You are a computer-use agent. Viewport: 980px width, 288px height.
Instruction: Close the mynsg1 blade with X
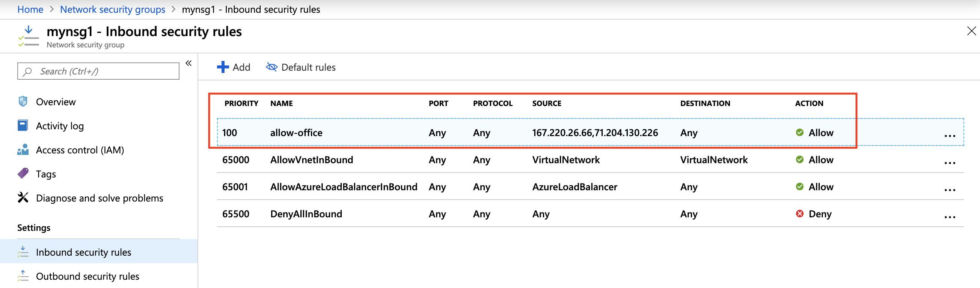971,31
